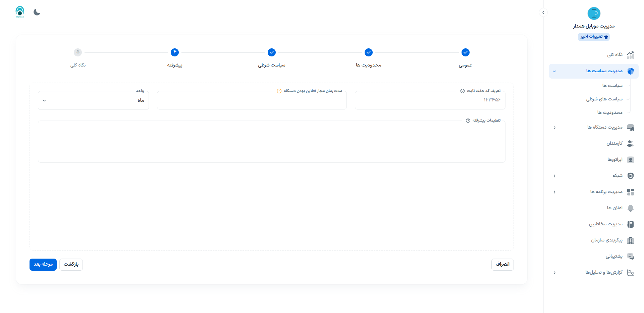Select the Restrictions submenu item
Image resolution: width=644 pixels, height=313 pixels.
pos(609,113)
